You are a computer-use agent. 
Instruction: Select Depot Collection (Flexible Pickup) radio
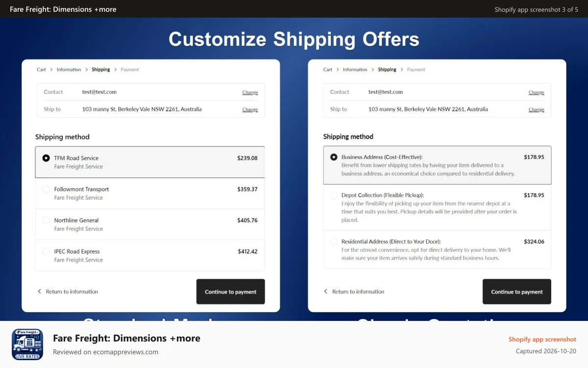click(x=334, y=195)
